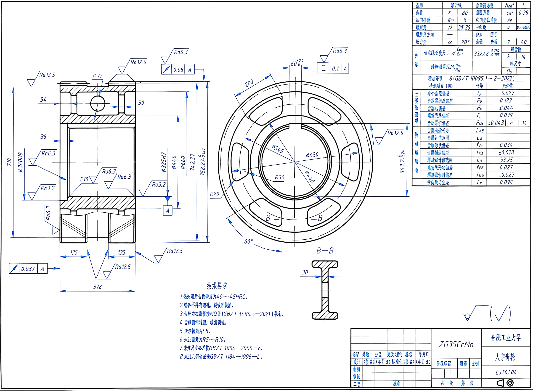Select the 0.098 radial runout value

tap(506, 182)
